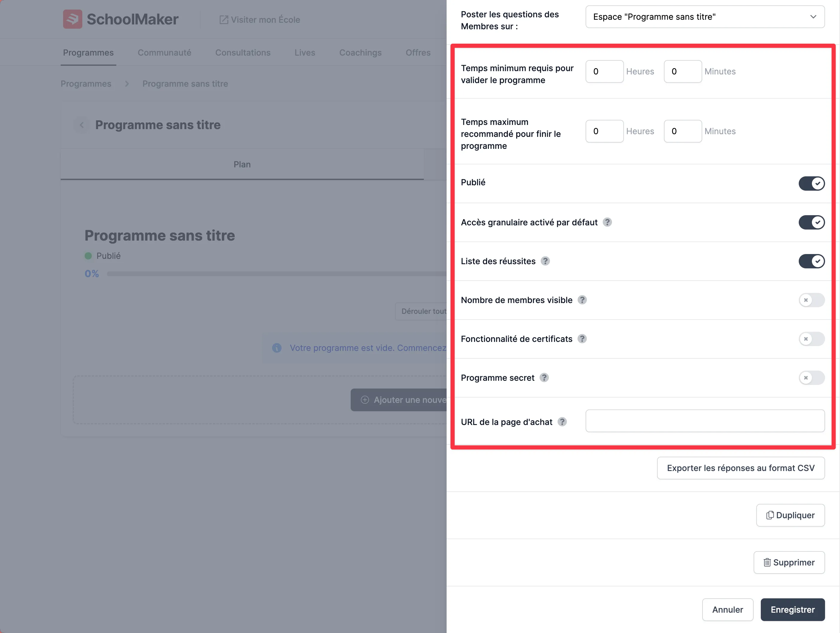Viewport: 840px width, 633px height.
Task: Click the green Publié status dot
Action: tap(88, 256)
